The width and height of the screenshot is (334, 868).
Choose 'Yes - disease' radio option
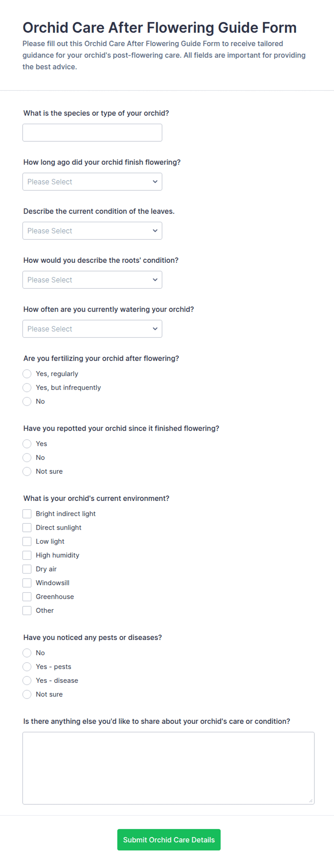[x=27, y=680]
